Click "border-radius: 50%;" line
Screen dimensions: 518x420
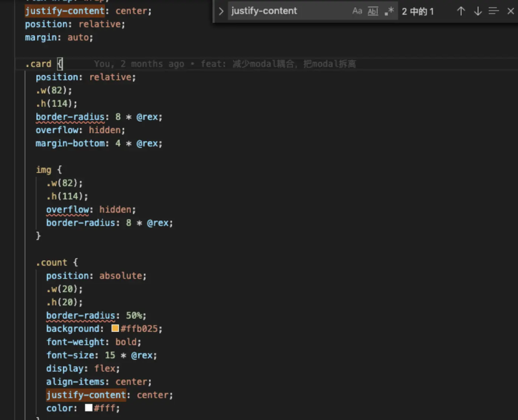pos(96,315)
